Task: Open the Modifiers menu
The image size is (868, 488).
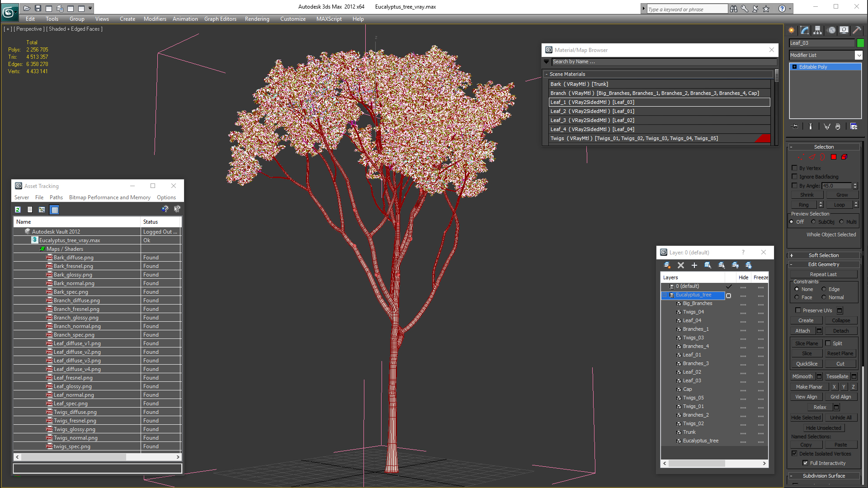Action: pos(155,19)
